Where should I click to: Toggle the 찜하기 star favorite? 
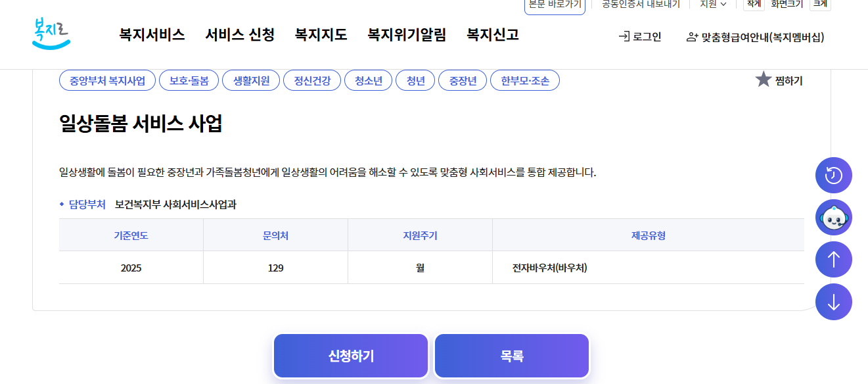764,80
